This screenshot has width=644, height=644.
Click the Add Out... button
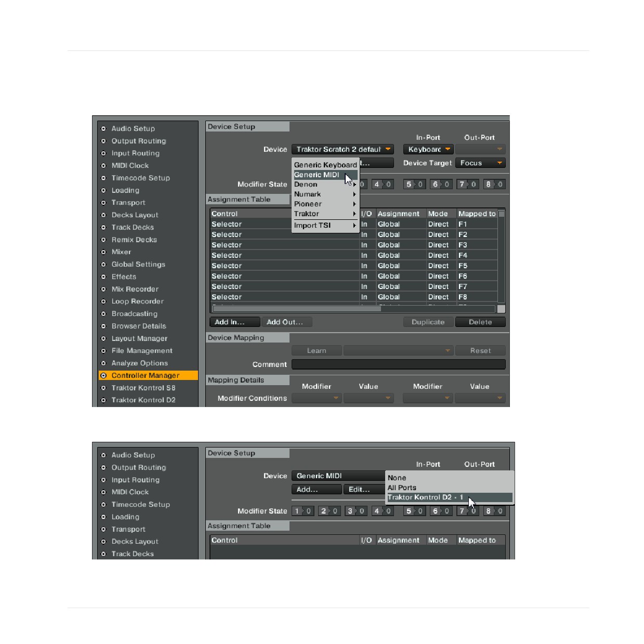coord(287,322)
